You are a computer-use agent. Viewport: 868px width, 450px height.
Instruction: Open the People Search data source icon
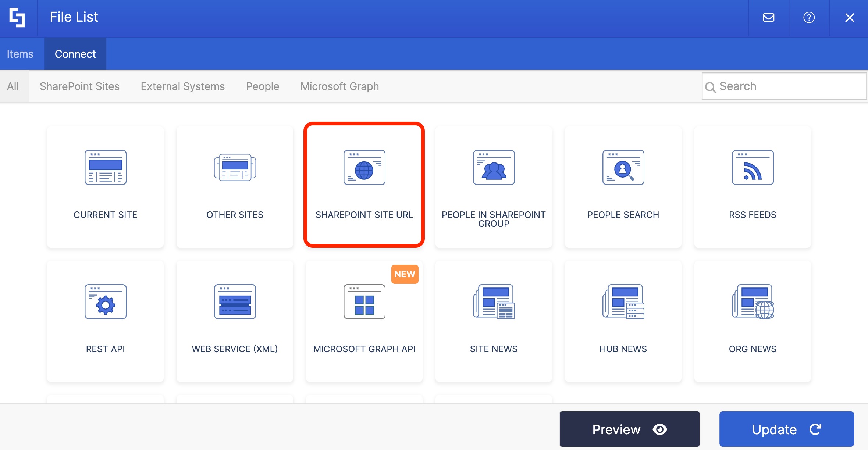(623, 168)
